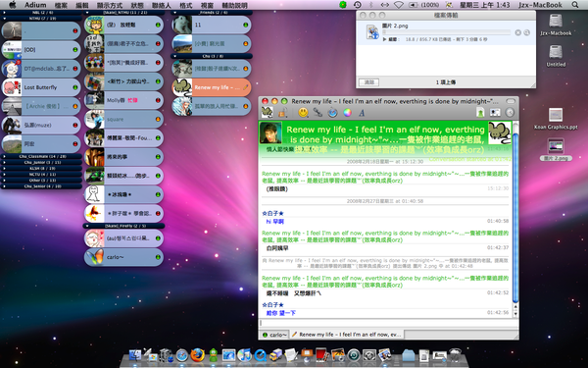
Task: Switch to the carlo~ chat tab
Action: click(x=274, y=335)
